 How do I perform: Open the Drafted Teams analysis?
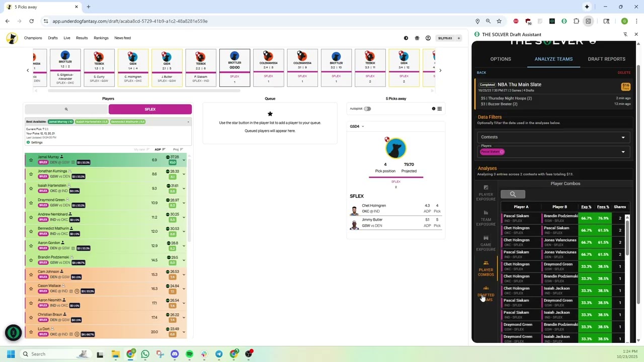coord(486,294)
